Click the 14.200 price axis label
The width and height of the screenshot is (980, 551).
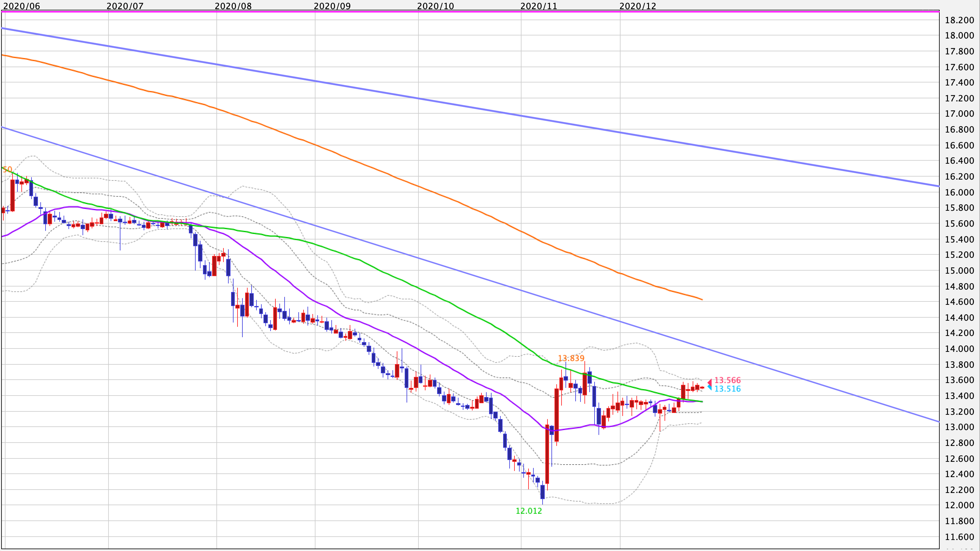(960, 333)
